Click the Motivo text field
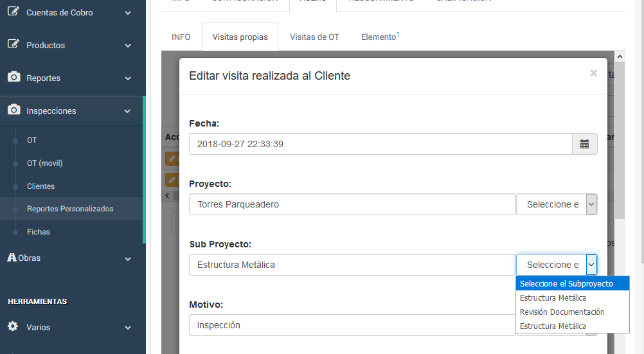This screenshot has width=644, height=354. [352, 325]
